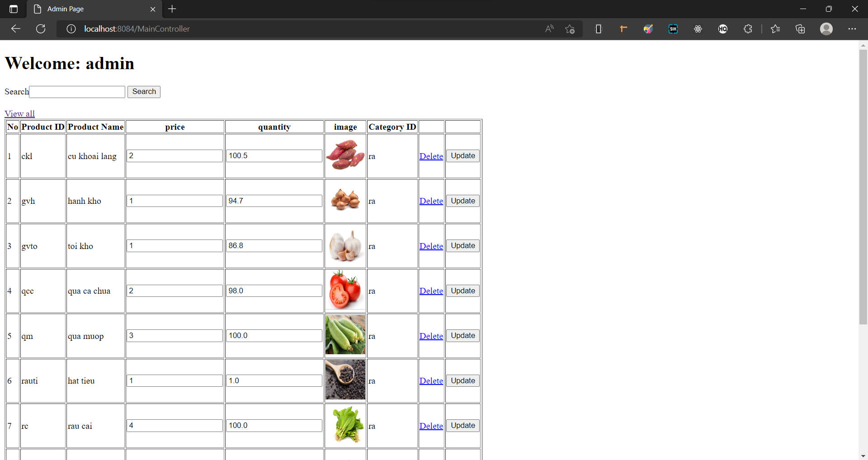The image size is (868, 460).
Task: Delete the hanh kho product
Action: [x=431, y=201]
